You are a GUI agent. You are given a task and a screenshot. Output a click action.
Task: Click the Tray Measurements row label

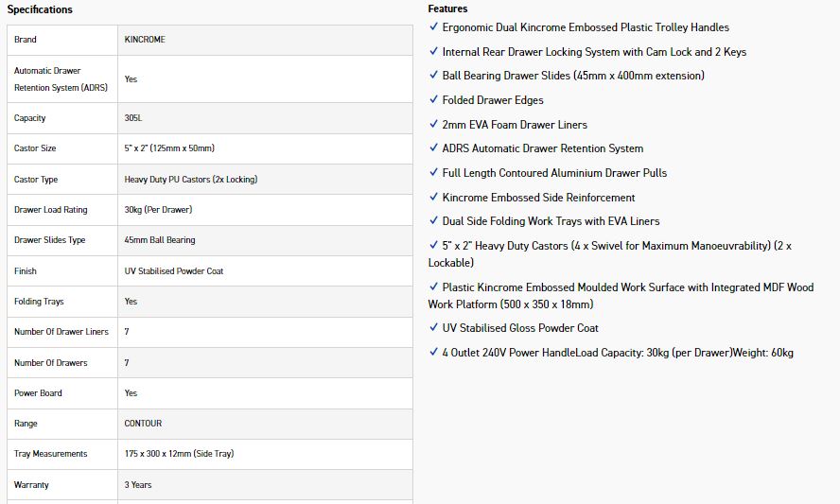pyautogui.click(x=50, y=454)
